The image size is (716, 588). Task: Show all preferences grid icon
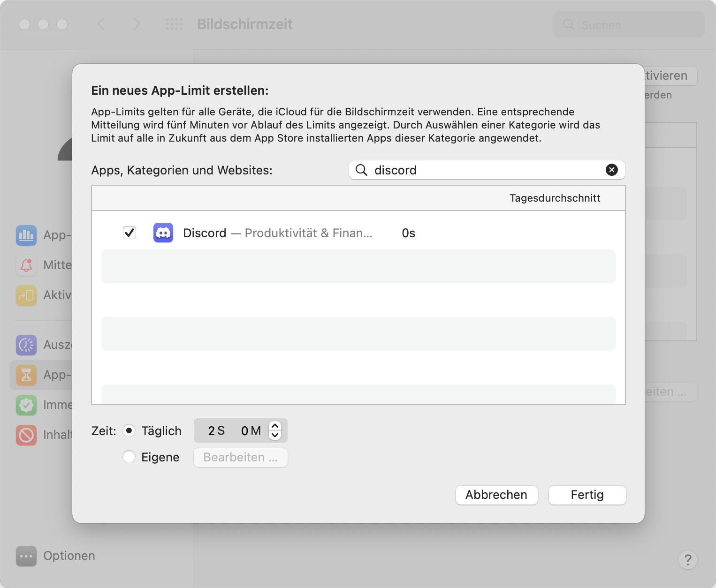[x=175, y=24]
